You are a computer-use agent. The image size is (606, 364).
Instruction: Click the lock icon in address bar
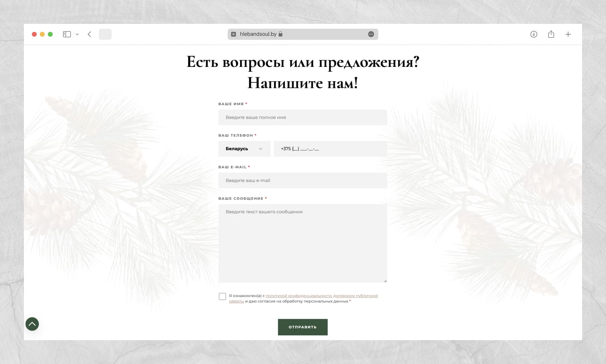(280, 34)
